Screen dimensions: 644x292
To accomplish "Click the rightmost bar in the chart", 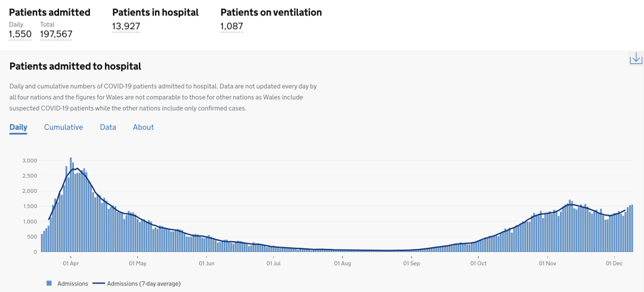I will point(631,228).
